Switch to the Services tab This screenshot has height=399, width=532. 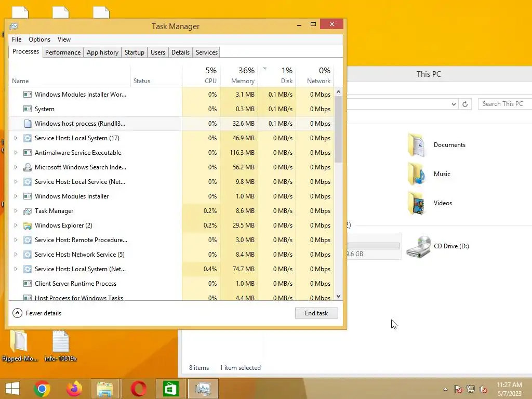(207, 52)
